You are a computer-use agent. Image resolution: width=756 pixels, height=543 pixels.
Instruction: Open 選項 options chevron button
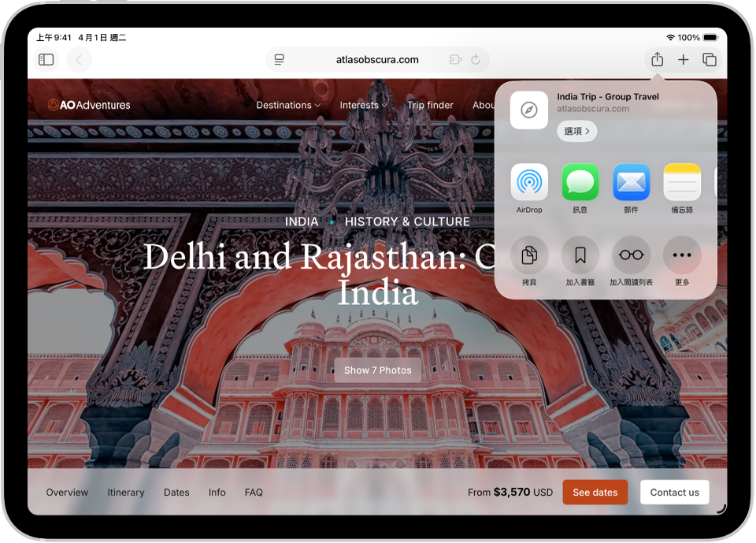pyautogui.click(x=577, y=132)
